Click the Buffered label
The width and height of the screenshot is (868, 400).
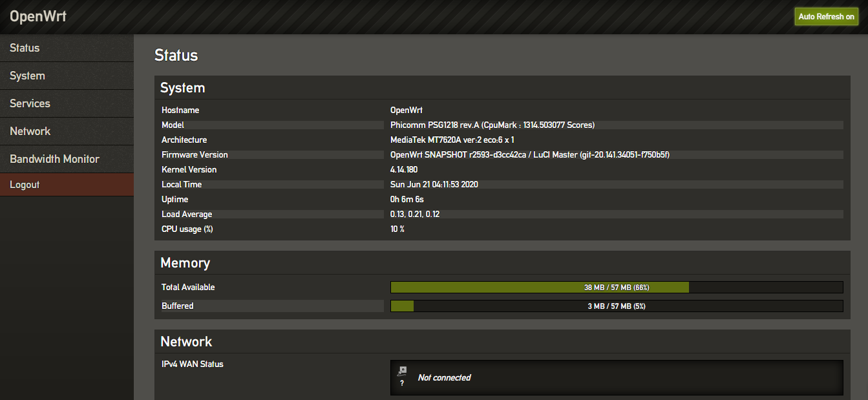178,306
